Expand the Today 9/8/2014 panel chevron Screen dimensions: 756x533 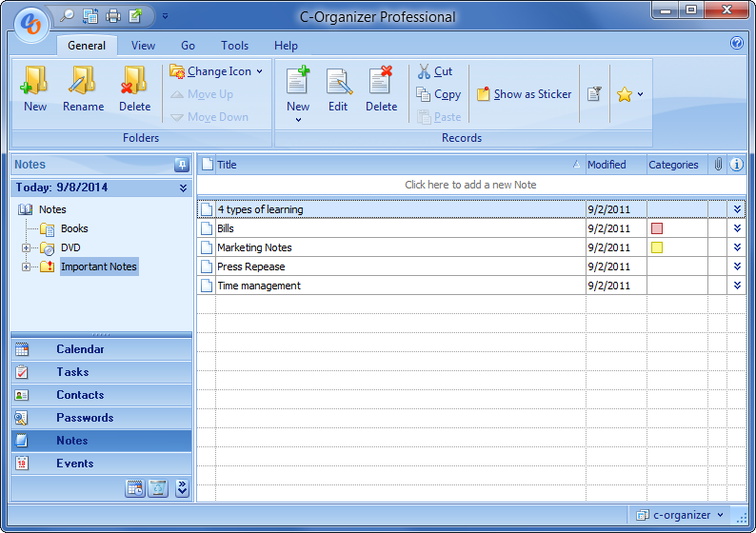click(183, 188)
